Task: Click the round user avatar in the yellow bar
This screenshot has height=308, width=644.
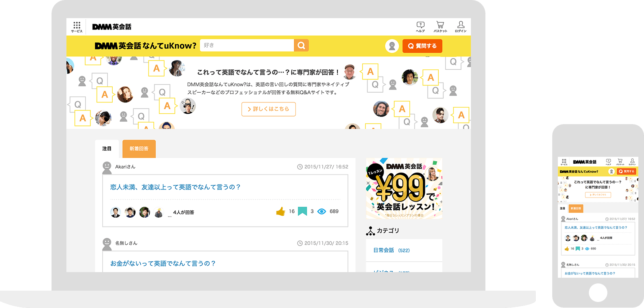Action: (392, 46)
